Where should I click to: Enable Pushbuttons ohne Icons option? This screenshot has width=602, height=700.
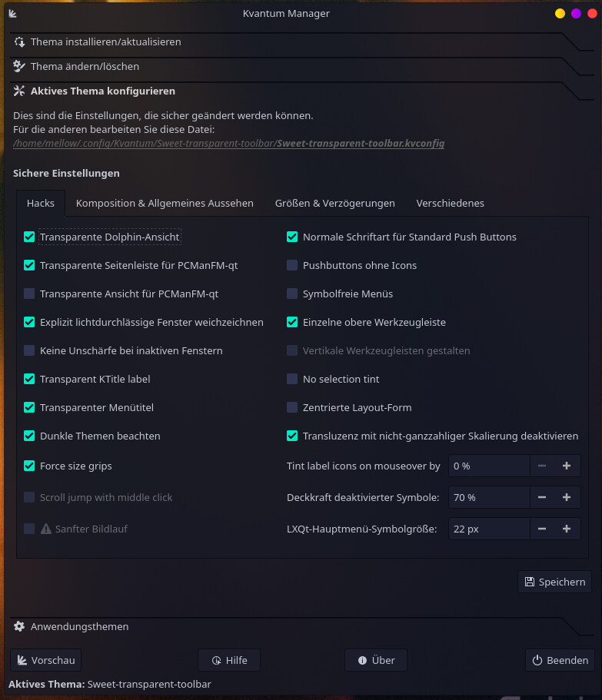[x=292, y=265]
